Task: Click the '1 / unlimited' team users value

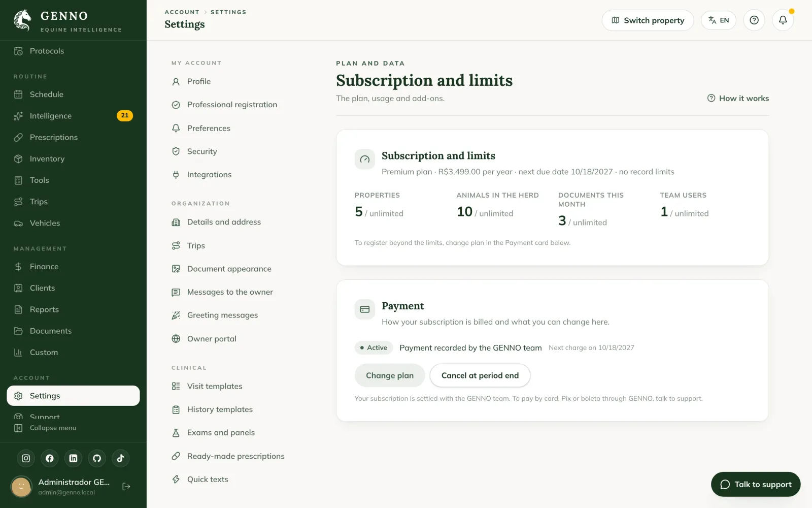Action: pos(685,212)
